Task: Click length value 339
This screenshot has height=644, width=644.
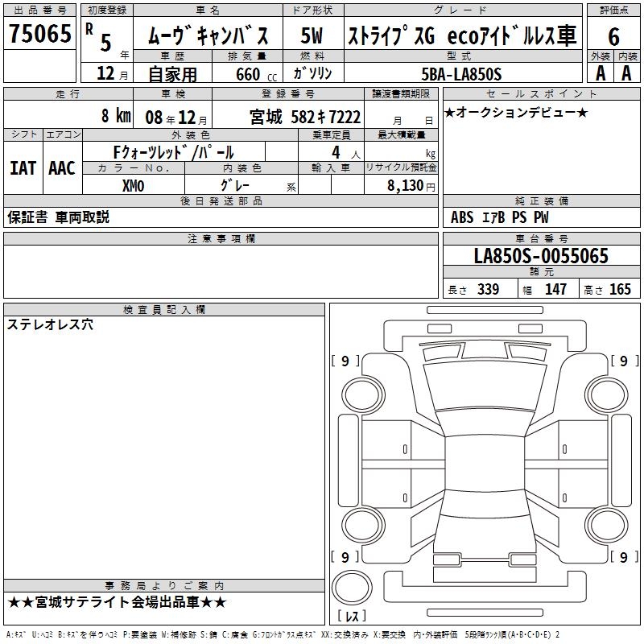Action: coord(488,289)
